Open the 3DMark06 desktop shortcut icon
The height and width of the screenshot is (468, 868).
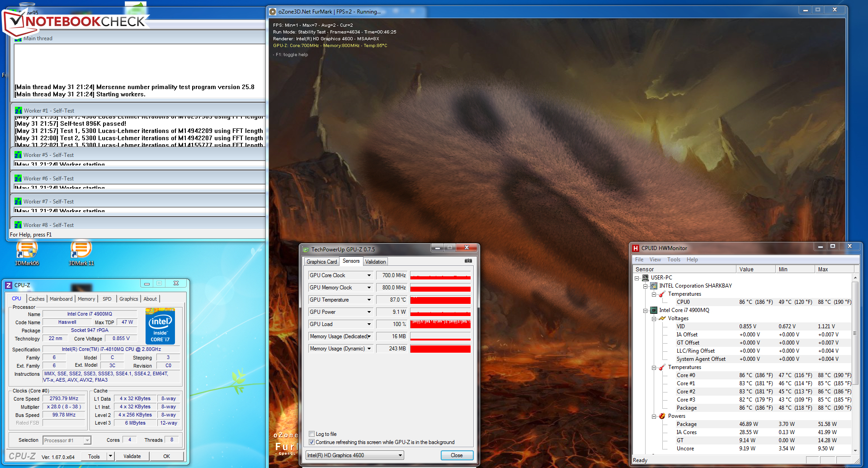(x=27, y=250)
